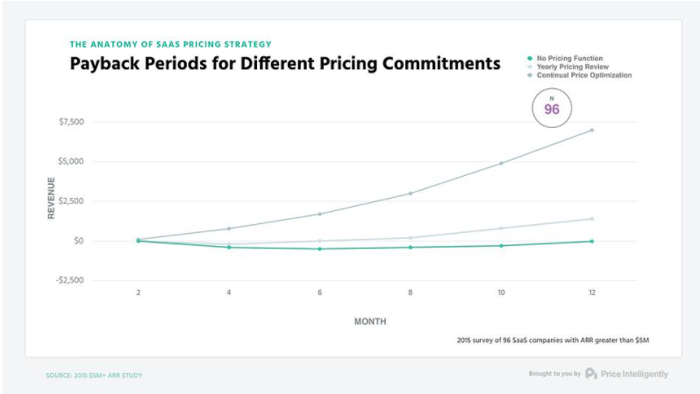Select the month 8 Continual Price Optimization point
Screen dimensions: 700x394
(x=410, y=194)
